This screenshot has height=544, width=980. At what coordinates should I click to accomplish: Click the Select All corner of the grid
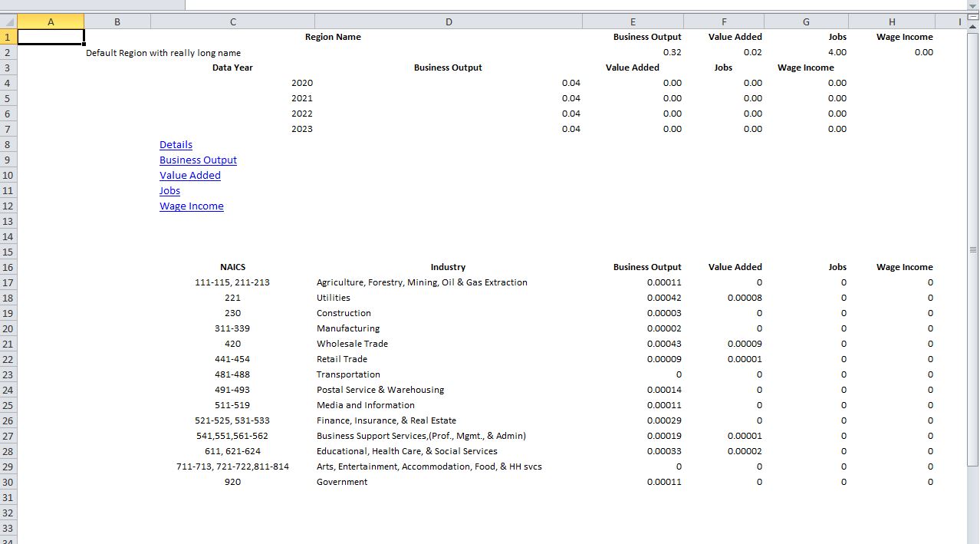click(x=8, y=21)
